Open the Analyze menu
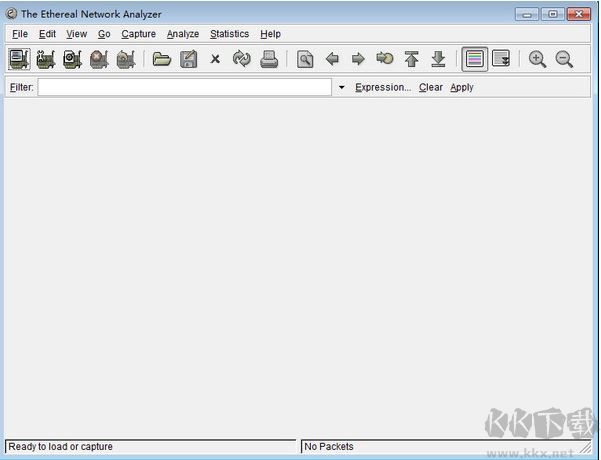 pos(183,34)
